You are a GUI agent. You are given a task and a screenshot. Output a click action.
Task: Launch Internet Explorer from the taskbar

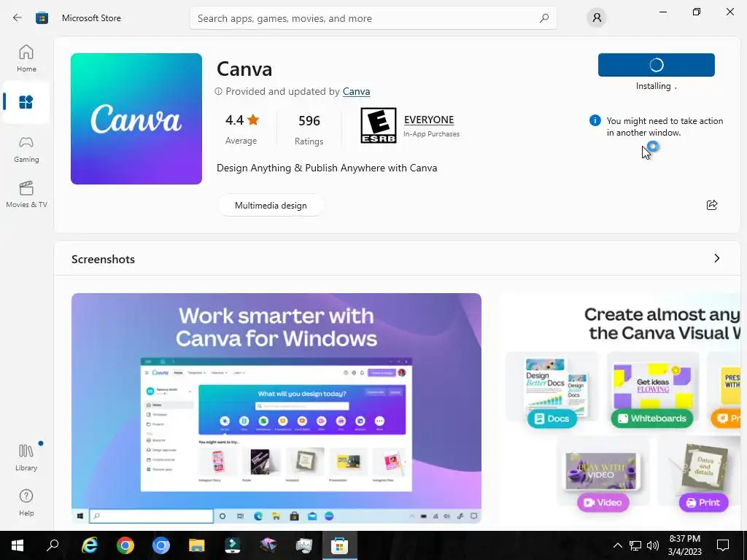click(89, 545)
